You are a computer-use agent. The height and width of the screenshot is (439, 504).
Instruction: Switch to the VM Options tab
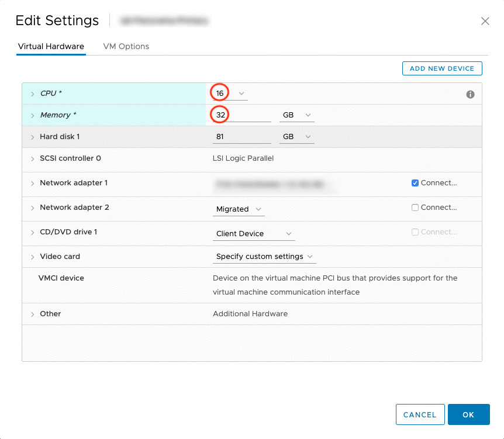point(126,46)
